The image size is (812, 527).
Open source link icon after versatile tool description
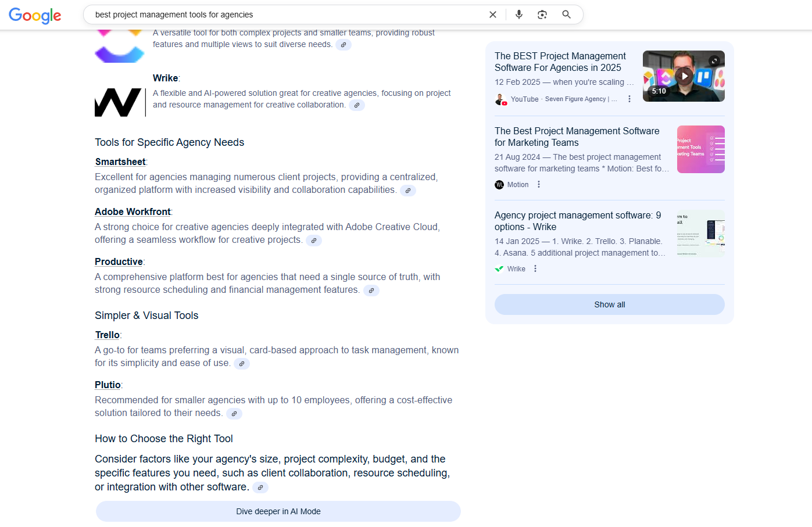[x=344, y=45]
